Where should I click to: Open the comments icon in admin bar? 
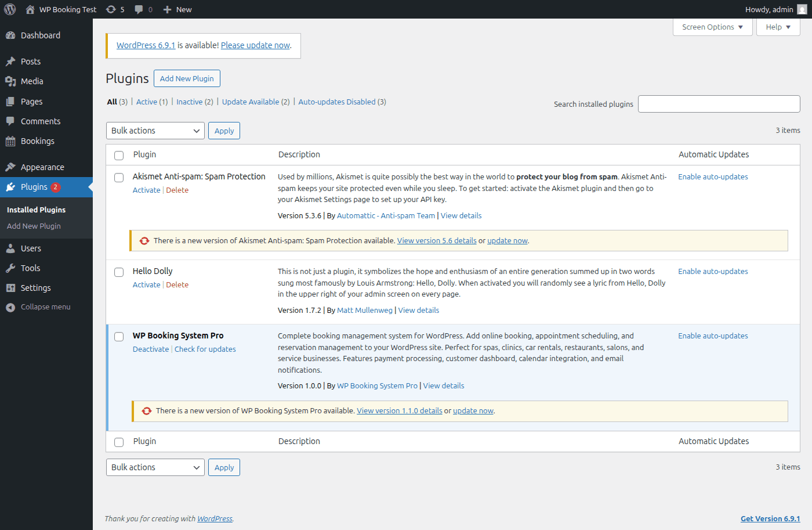[139, 9]
